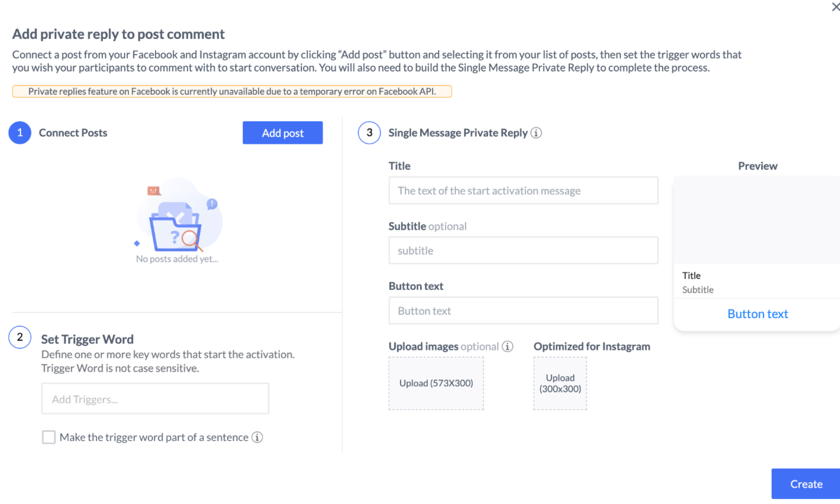Click the step 2 Set Trigger Word circle
Image resolution: width=840 pixels, height=504 pixels.
[x=20, y=338]
